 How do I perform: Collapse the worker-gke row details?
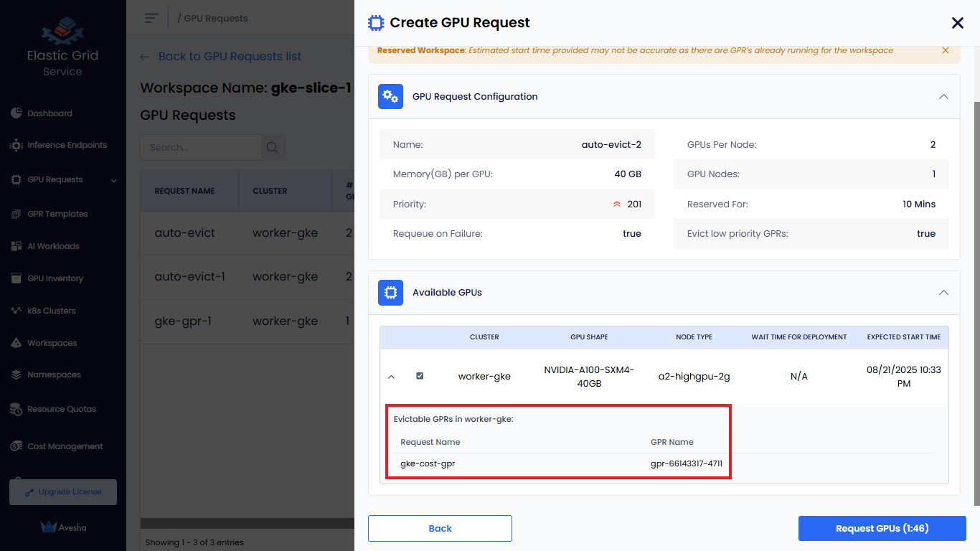pos(391,376)
